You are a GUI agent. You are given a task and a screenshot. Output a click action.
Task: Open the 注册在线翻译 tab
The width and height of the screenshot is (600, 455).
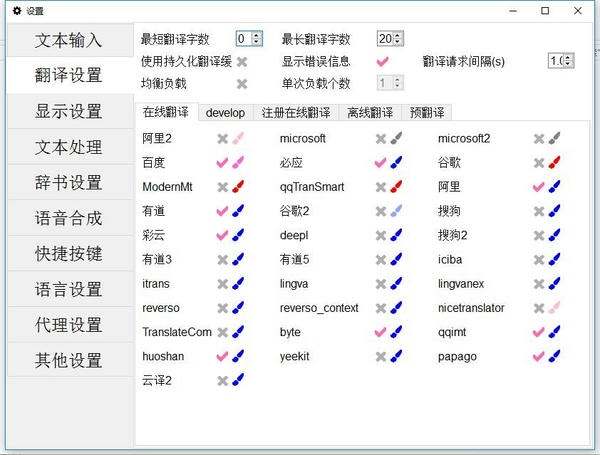[x=296, y=113]
